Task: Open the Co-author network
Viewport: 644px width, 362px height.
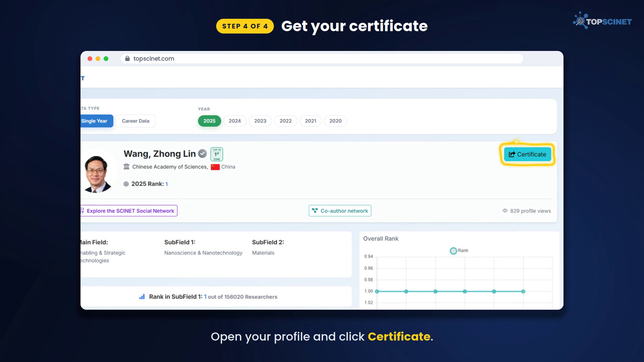Action: tap(340, 211)
